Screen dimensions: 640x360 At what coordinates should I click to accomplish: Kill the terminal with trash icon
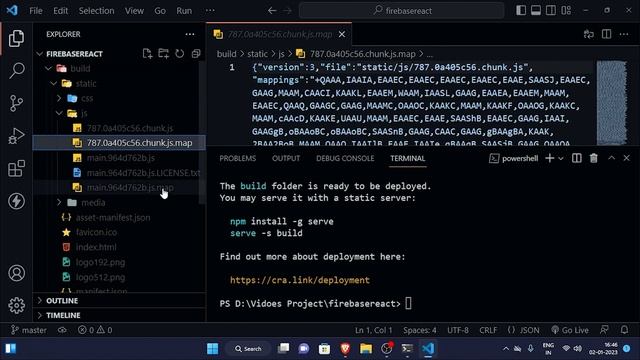[593, 158]
